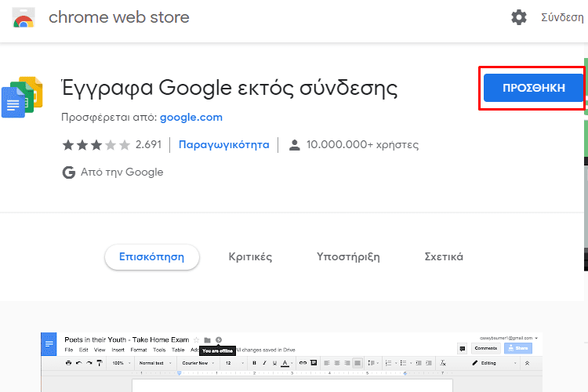This screenshot has height=392, width=588.
Task: Open the Tools menu in Docs preview
Action: pos(159,350)
